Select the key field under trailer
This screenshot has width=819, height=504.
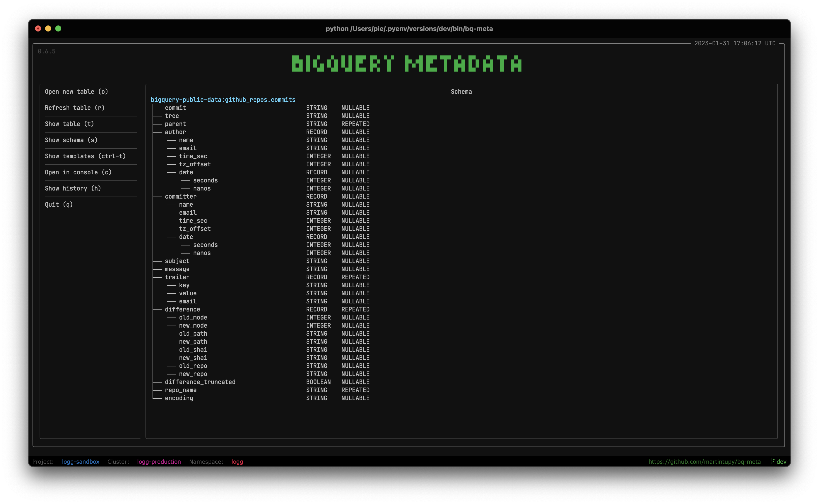point(268,285)
